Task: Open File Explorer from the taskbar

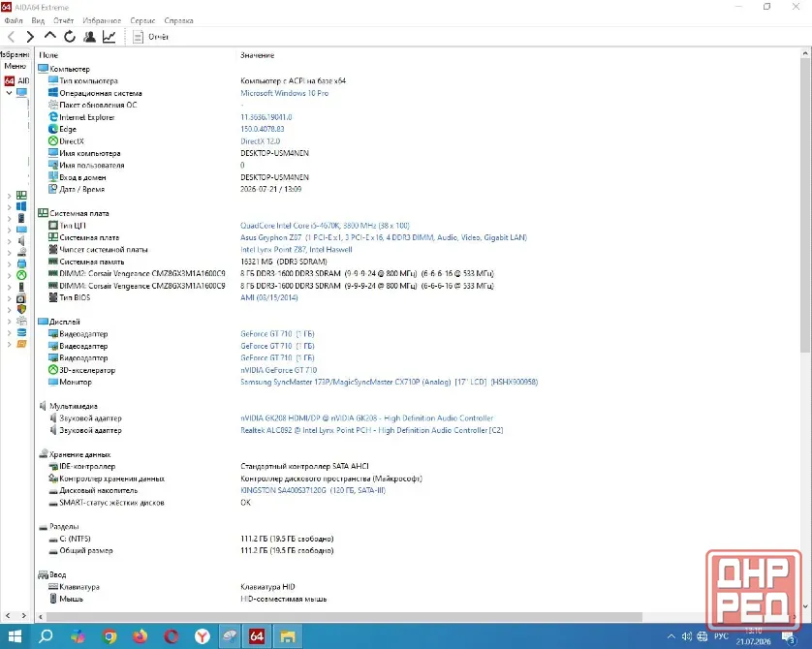Action: pos(287,636)
